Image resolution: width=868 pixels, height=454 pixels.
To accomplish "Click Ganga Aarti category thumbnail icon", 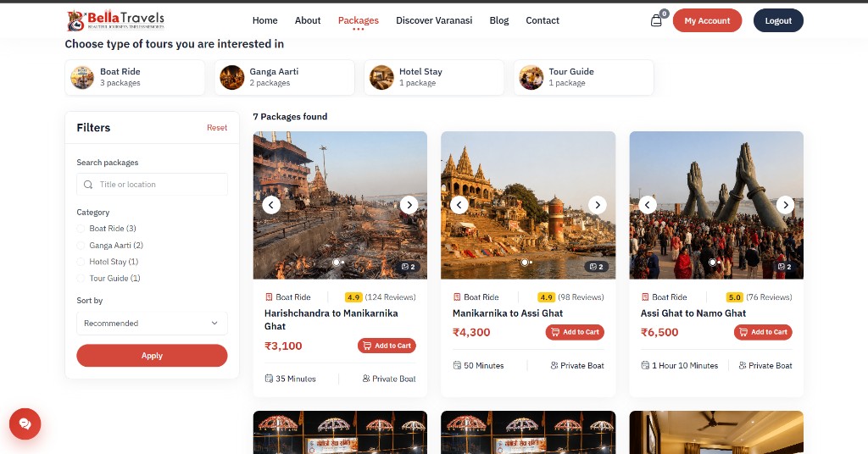I will (x=232, y=77).
